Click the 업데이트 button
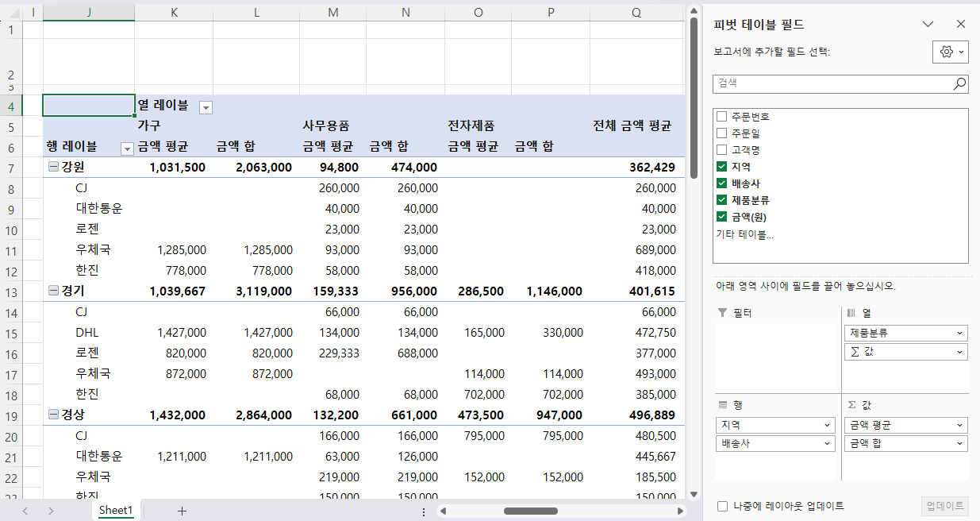The image size is (980, 521). coord(945,506)
